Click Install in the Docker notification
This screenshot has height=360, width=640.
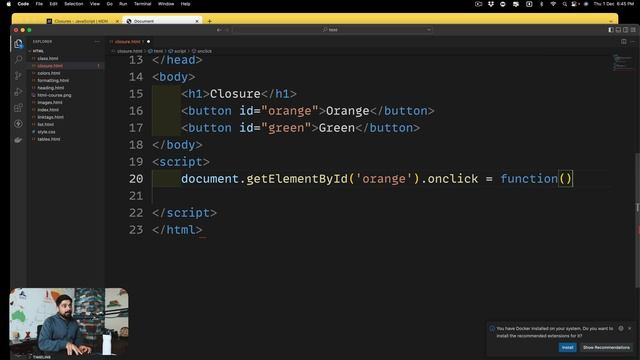(567, 347)
